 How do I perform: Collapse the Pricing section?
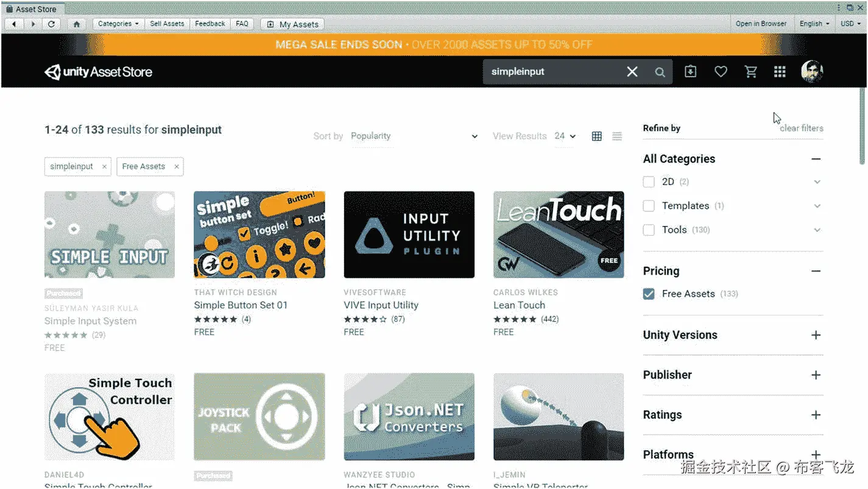point(816,271)
